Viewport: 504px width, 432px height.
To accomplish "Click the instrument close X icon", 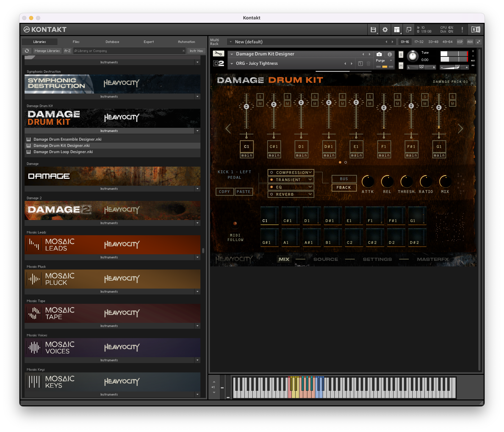I will (x=473, y=51).
